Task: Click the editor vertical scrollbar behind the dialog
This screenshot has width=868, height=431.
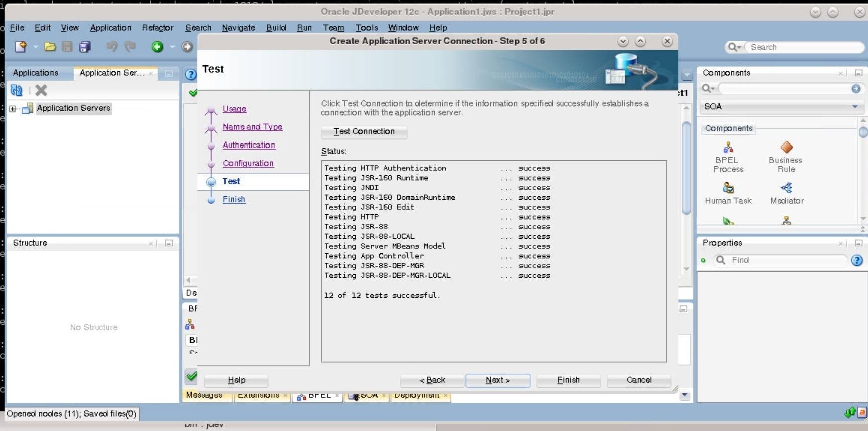Action: [687, 168]
